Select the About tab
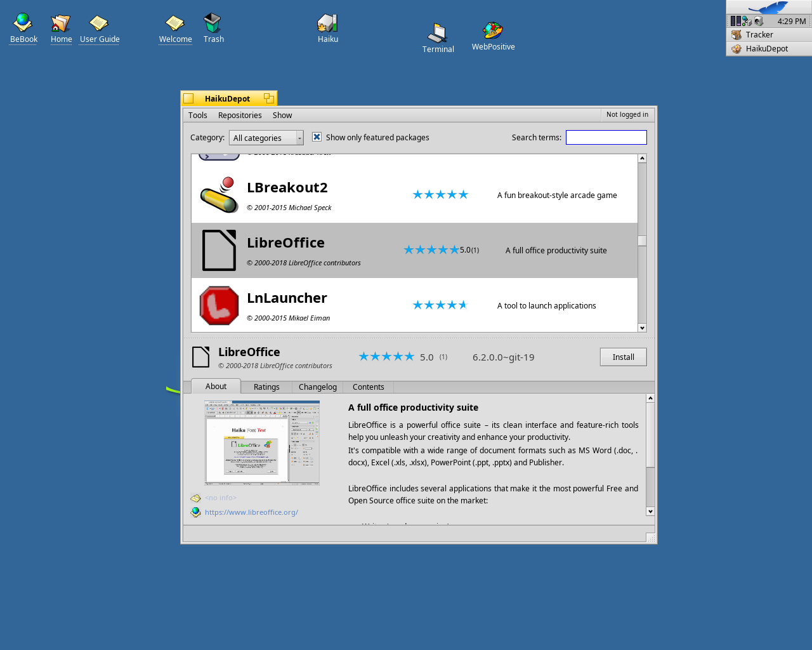Viewport: 812px width, 650px height. coord(216,386)
